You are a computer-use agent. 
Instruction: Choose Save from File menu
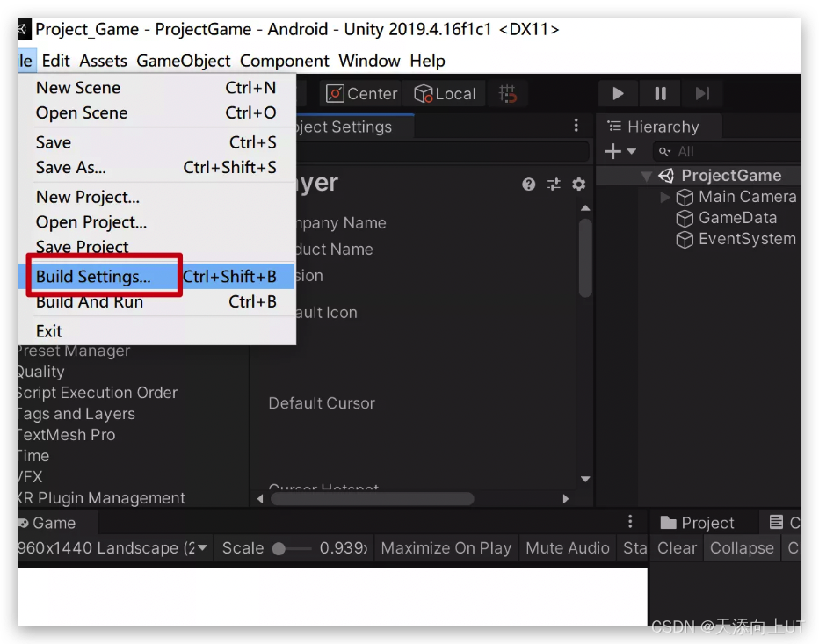point(156,142)
